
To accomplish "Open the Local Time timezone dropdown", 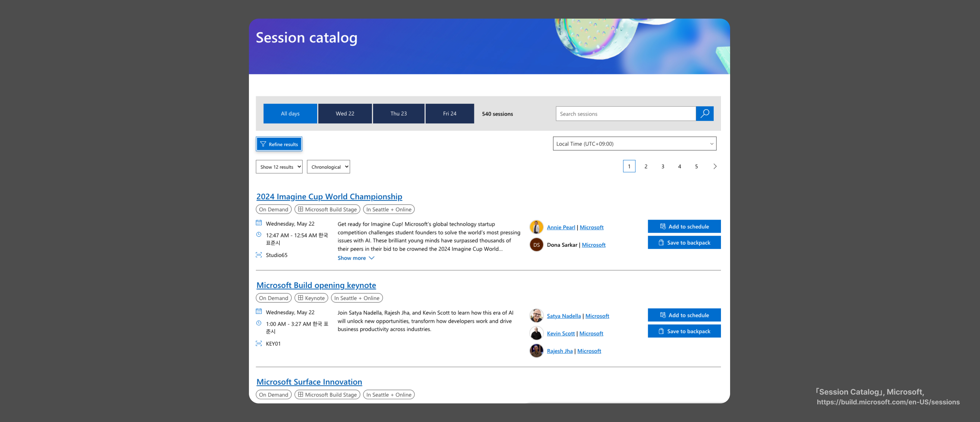I will (x=634, y=144).
